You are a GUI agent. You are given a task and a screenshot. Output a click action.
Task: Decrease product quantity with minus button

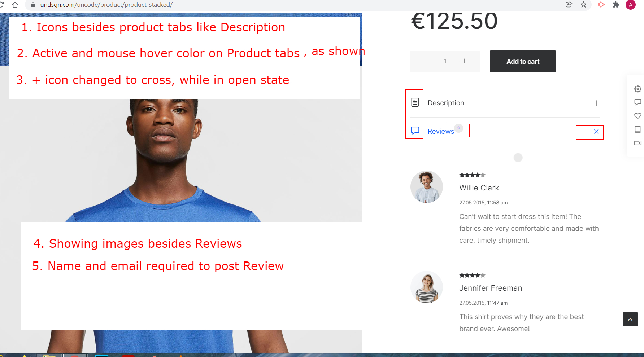426,61
